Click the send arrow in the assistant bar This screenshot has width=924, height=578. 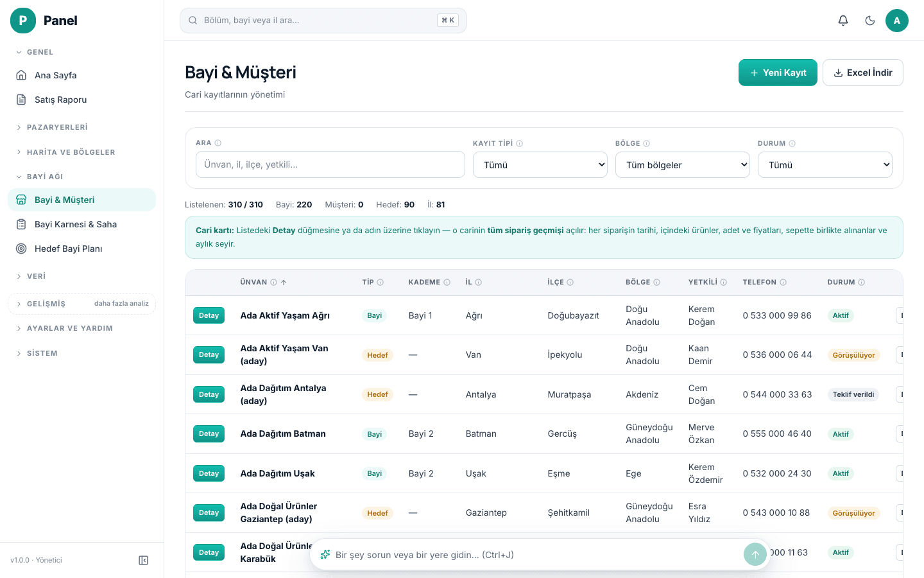[755, 554]
